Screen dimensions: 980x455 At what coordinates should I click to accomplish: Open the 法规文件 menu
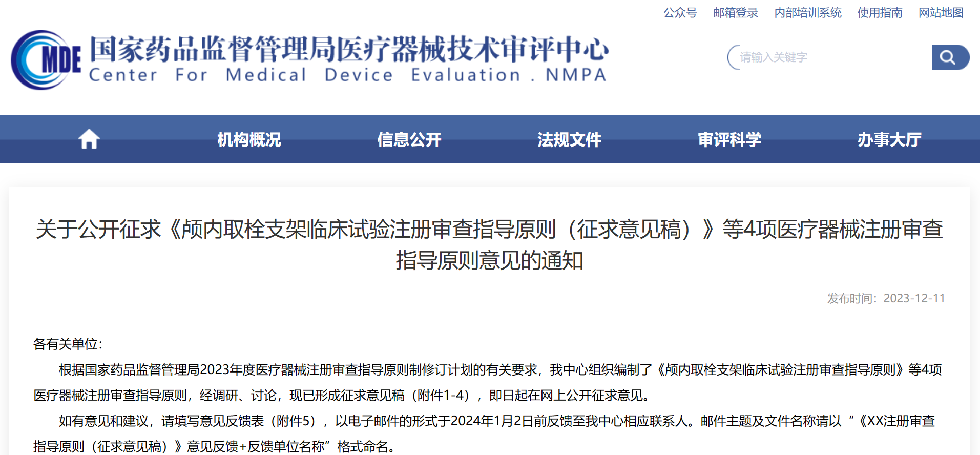(569, 139)
